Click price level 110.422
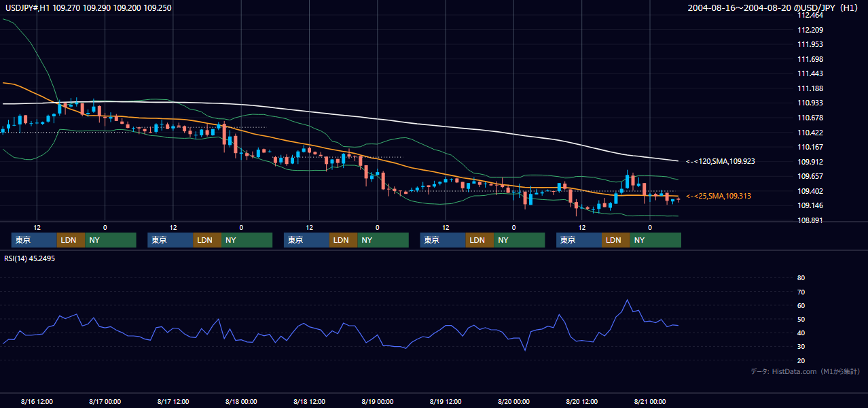Image resolution: width=868 pixels, height=408 pixels. coord(812,133)
